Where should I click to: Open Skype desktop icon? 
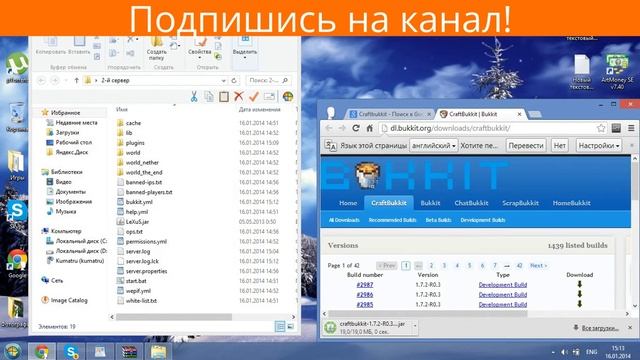click(x=17, y=215)
